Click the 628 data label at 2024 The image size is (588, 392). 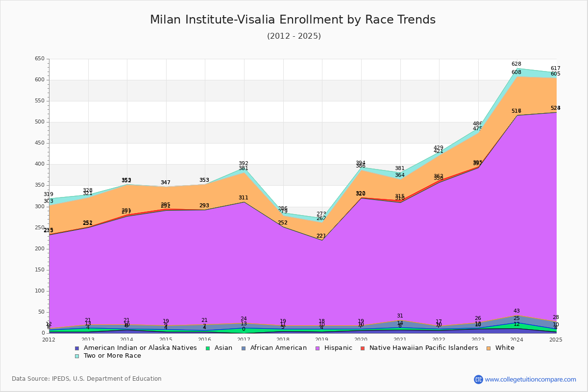pos(516,64)
